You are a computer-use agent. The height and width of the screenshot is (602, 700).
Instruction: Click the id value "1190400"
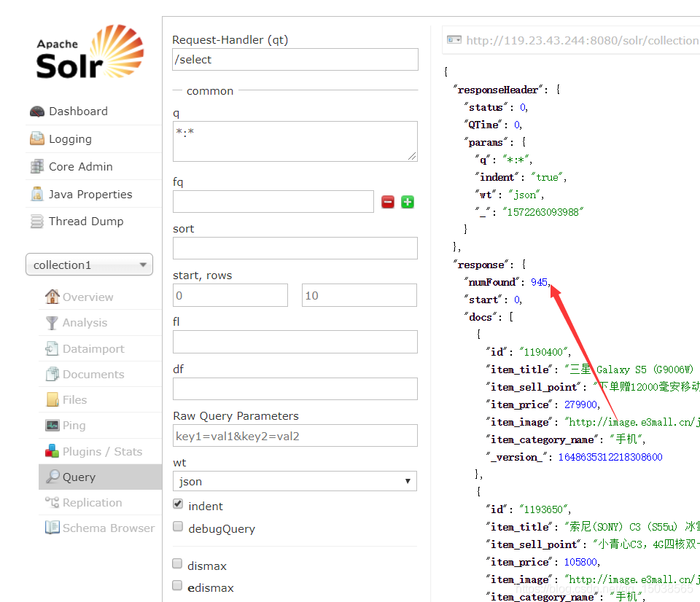(x=543, y=352)
